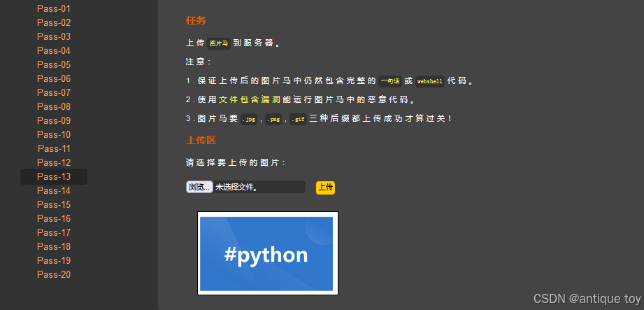Select the highlighted Pass-13 item
The width and height of the screenshot is (644, 310).
pyautogui.click(x=54, y=176)
